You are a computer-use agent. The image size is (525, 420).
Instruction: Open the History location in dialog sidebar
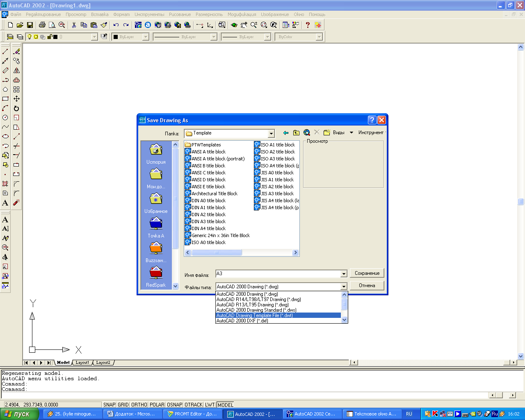coord(156,154)
